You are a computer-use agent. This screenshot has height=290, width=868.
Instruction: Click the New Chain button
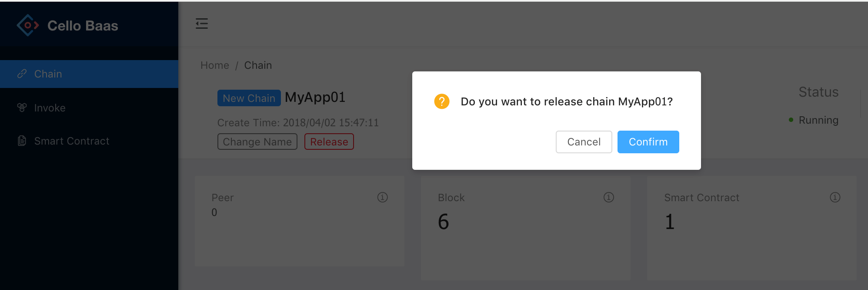249,98
